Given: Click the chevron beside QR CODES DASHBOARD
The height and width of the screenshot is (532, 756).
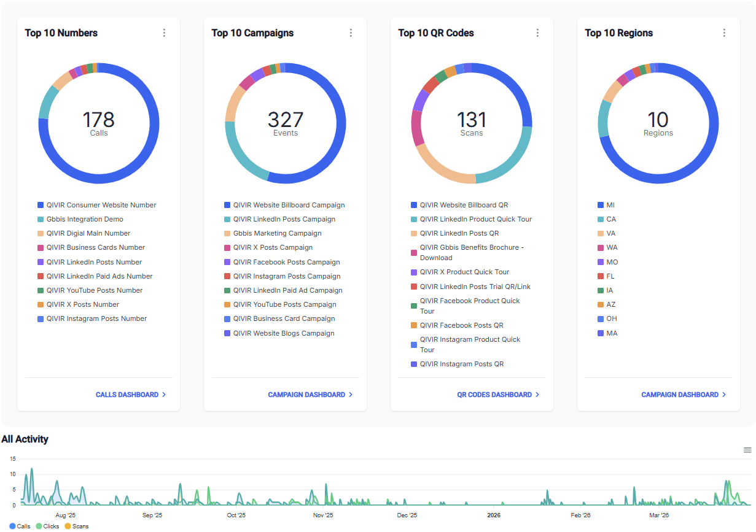Looking at the screenshot, I should click(538, 395).
